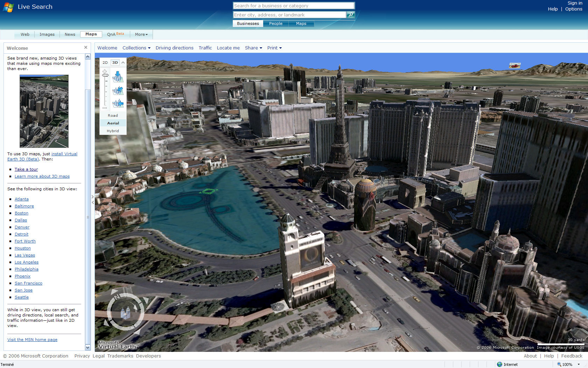Click the Welcome panel scroll down arrow
Screen dimensions: 588x368
coord(88,348)
